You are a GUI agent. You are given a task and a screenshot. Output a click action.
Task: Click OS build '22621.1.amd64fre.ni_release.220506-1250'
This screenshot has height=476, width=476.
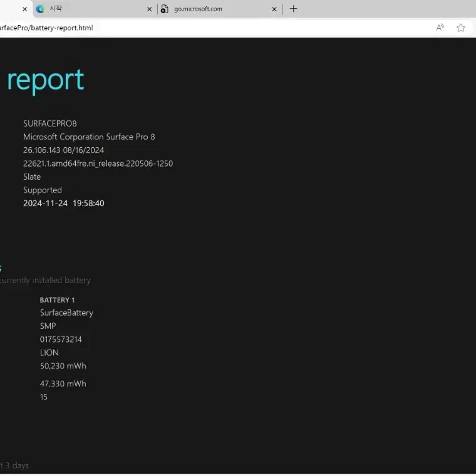pyautogui.click(x=98, y=163)
